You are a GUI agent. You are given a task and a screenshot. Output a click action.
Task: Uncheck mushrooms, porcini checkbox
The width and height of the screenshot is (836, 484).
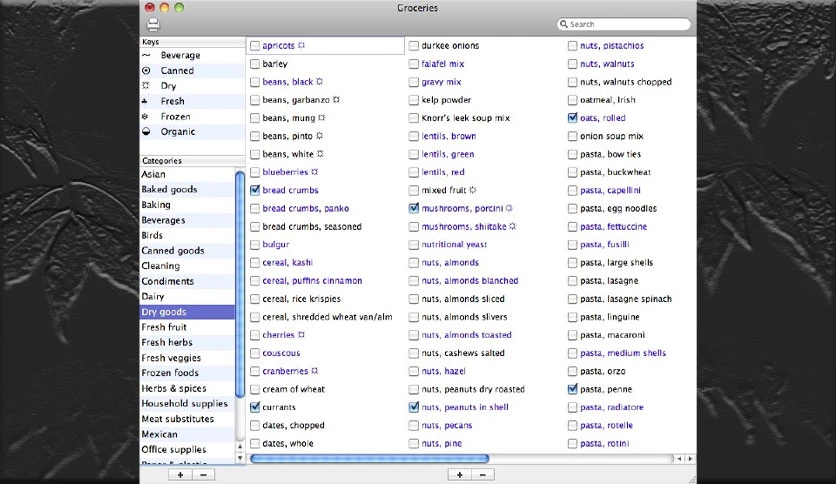pyautogui.click(x=414, y=208)
